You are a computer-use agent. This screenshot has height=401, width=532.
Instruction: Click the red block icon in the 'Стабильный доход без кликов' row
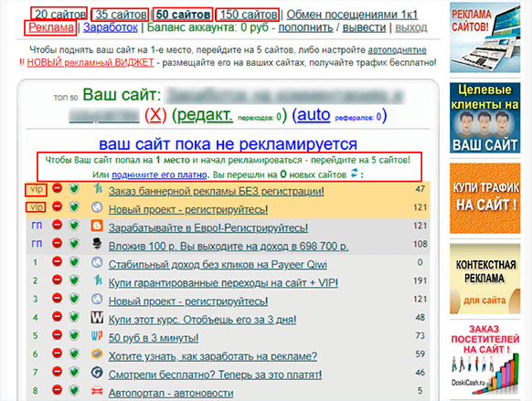tap(58, 261)
